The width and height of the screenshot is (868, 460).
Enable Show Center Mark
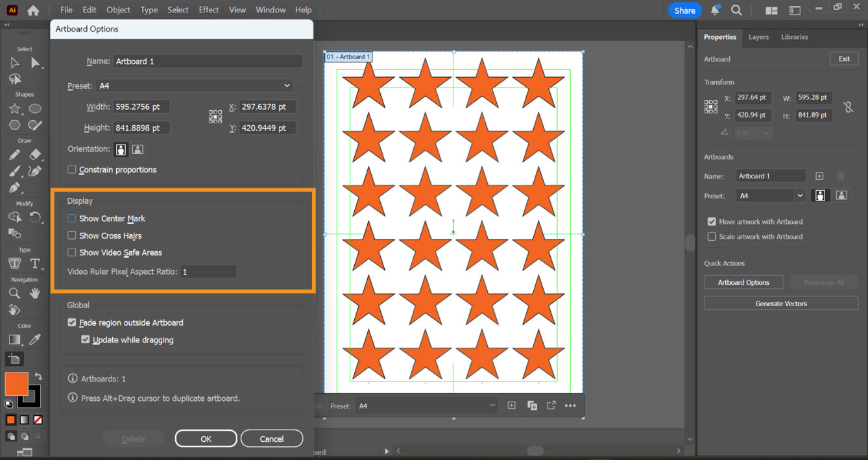coord(71,218)
